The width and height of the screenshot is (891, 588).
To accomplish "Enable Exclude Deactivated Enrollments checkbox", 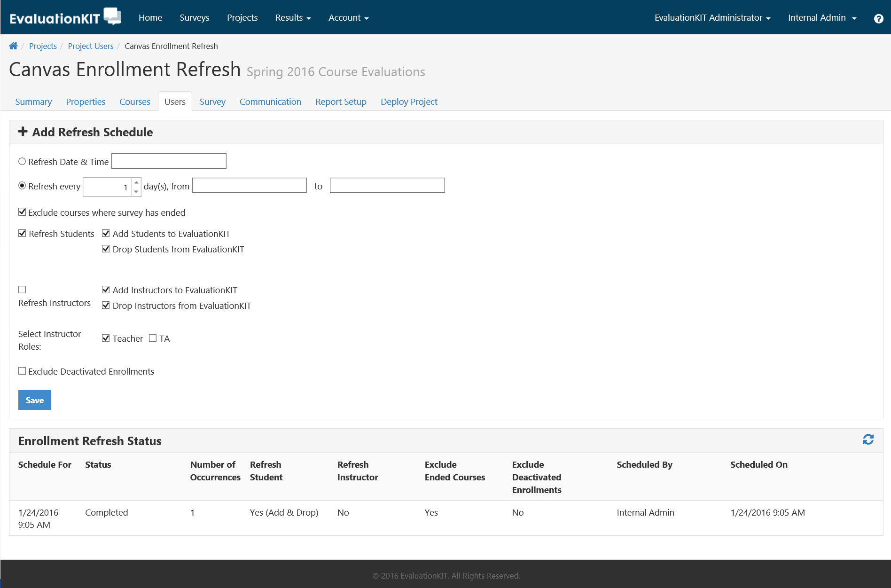I will [22, 371].
